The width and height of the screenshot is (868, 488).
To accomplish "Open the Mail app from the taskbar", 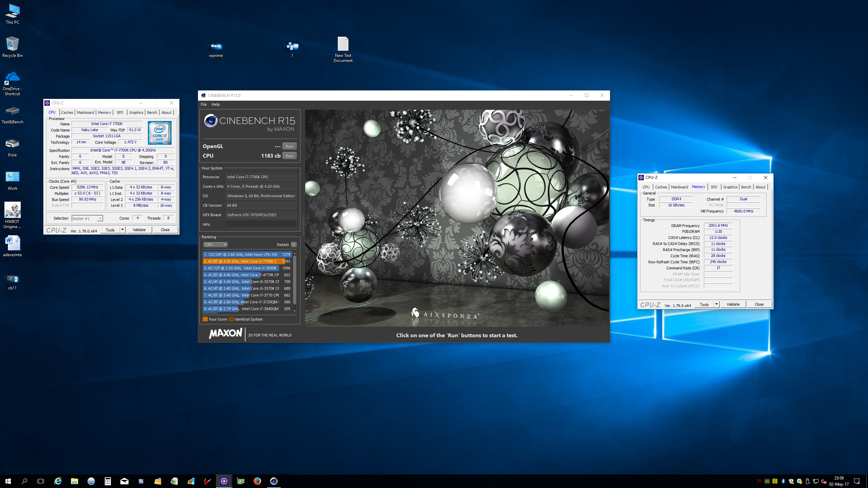I will (x=124, y=481).
